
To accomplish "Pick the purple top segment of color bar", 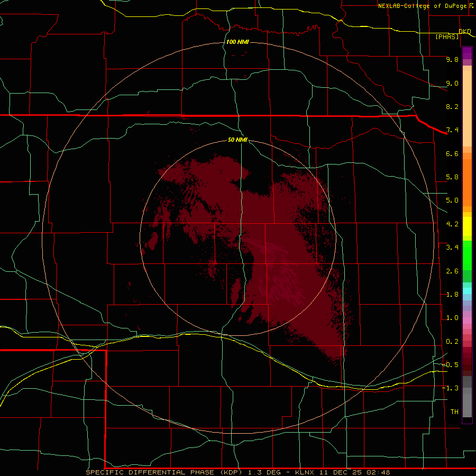I will 467,53.
